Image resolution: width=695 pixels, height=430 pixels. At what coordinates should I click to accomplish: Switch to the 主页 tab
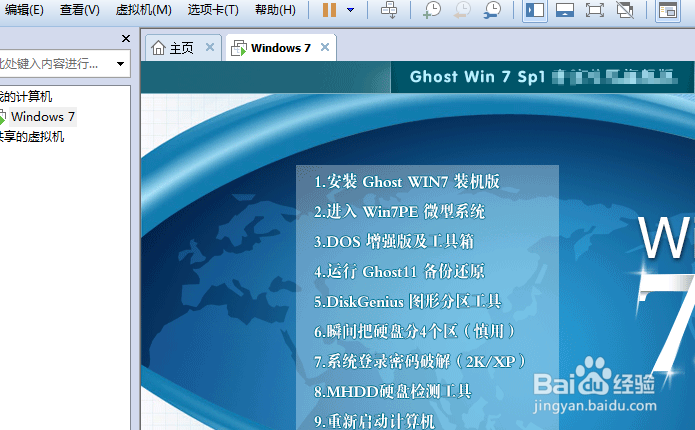tap(182, 48)
